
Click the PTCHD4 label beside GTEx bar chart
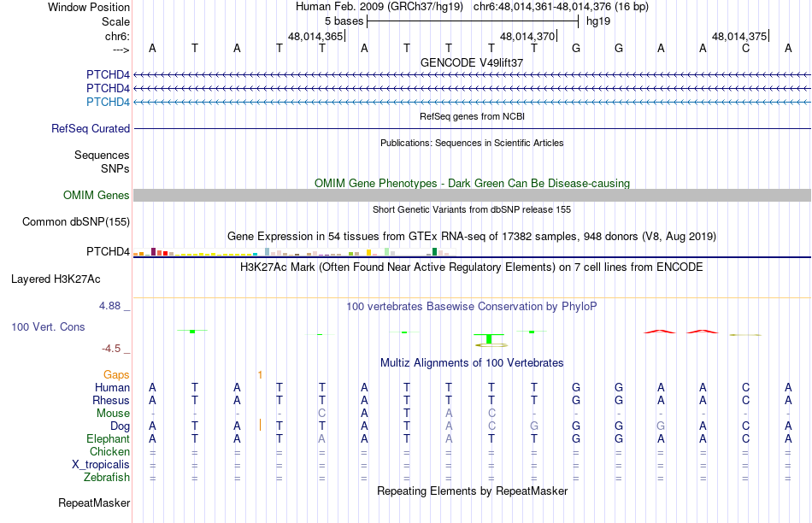pos(108,251)
